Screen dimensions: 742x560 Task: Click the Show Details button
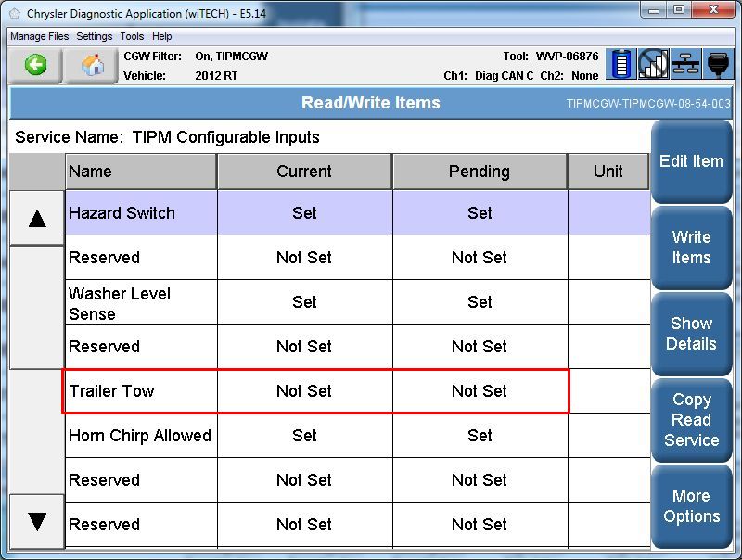click(691, 334)
